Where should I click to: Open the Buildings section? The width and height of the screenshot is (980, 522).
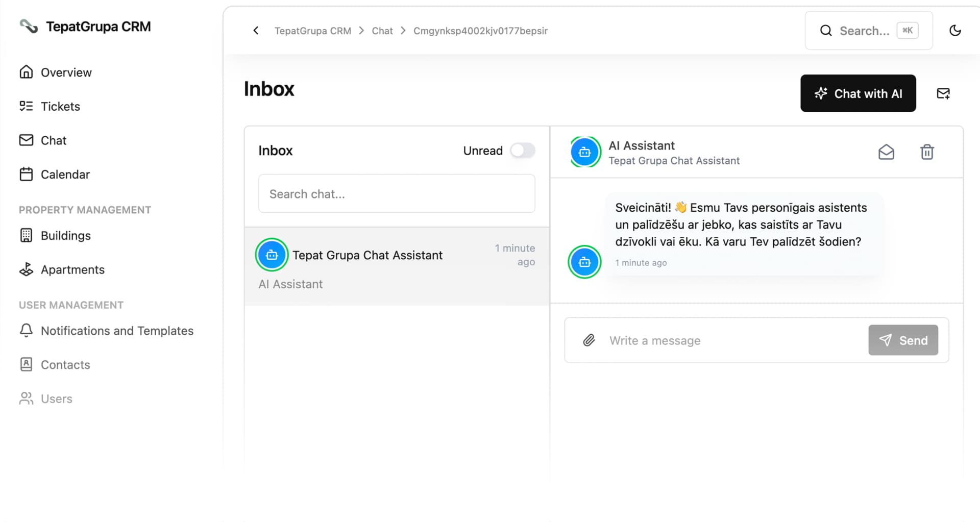coord(65,236)
